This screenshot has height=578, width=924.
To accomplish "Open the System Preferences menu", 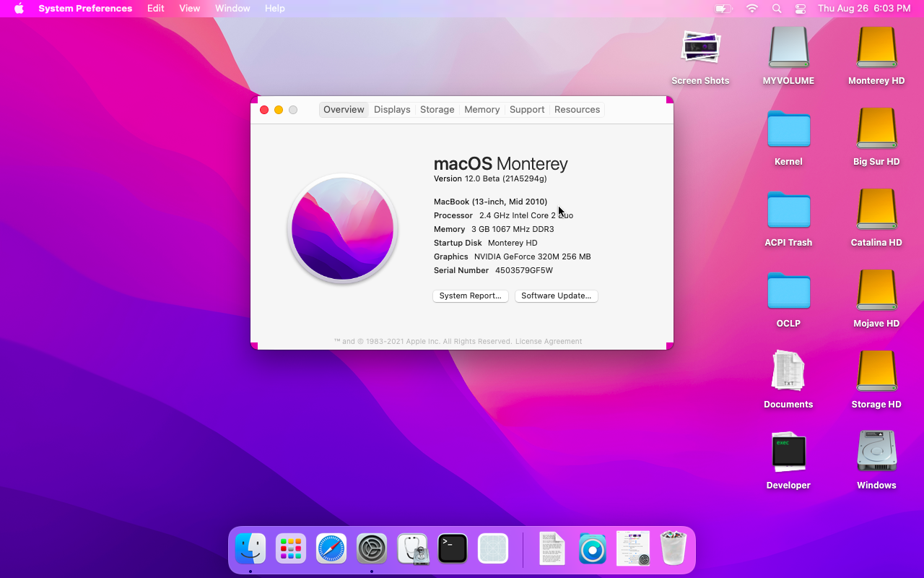I will (x=85, y=9).
